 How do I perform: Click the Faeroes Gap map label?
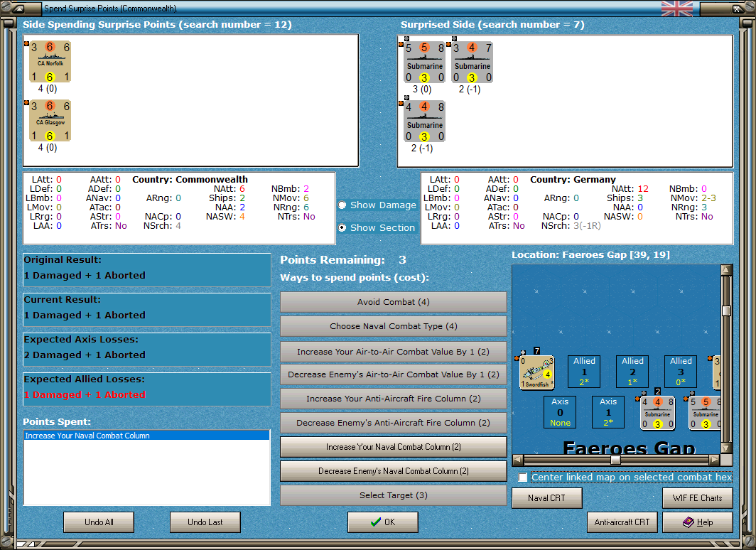coord(630,448)
